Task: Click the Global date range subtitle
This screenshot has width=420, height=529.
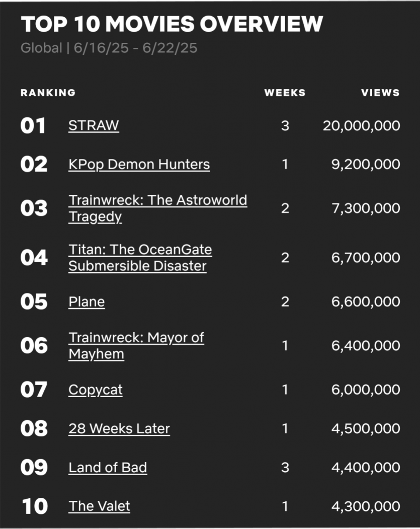Action: click(x=109, y=49)
